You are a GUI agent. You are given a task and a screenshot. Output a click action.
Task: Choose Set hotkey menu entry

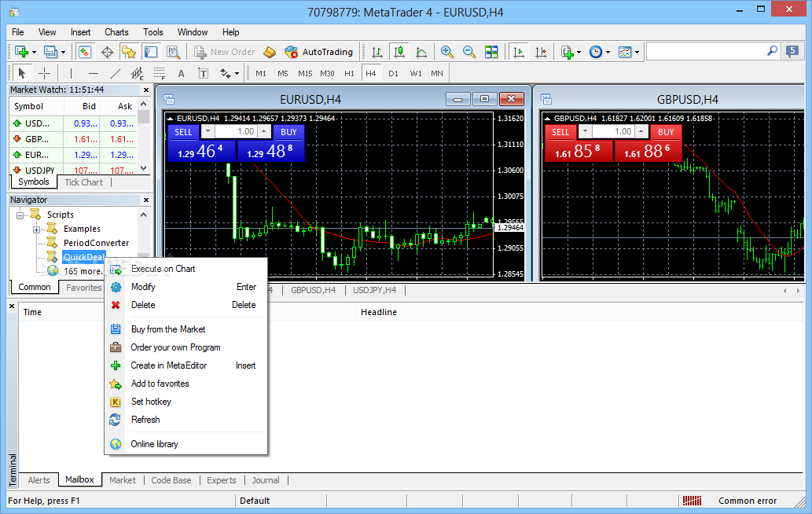[x=186, y=402]
